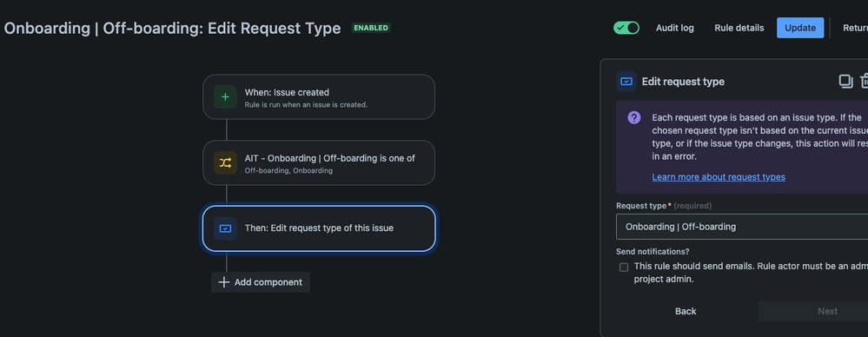This screenshot has width=868, height=337.
Task: Click the plus icon beside Add component
Action: (x=223, y=282)
